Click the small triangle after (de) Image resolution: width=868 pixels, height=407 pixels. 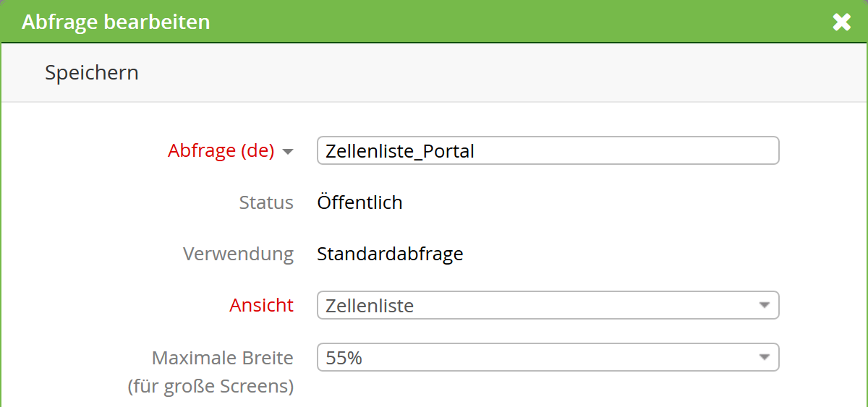coord(288,152)
